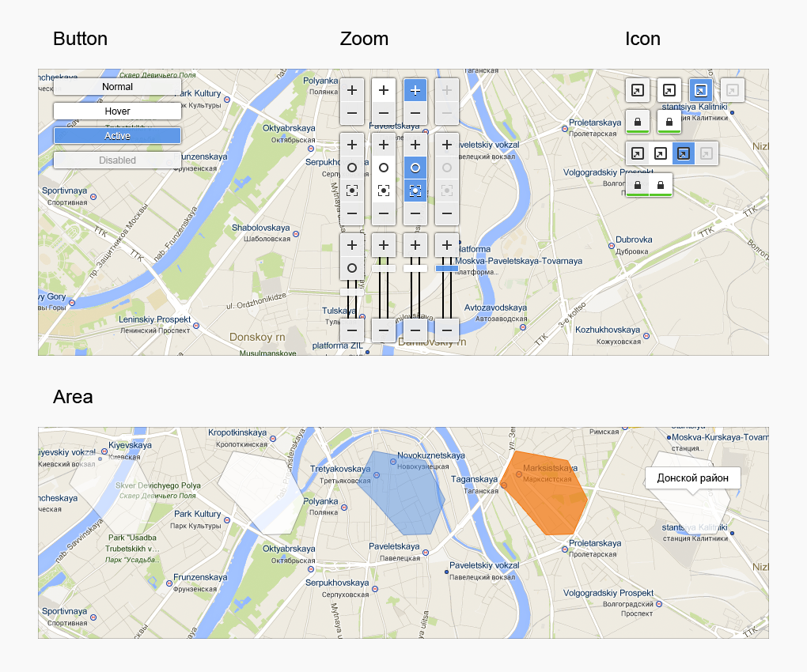Screen dimensions: 807x672
Task: Click the circle button in the first four-button zoom control
Action: pyautogui.click(x=352, y=168)
